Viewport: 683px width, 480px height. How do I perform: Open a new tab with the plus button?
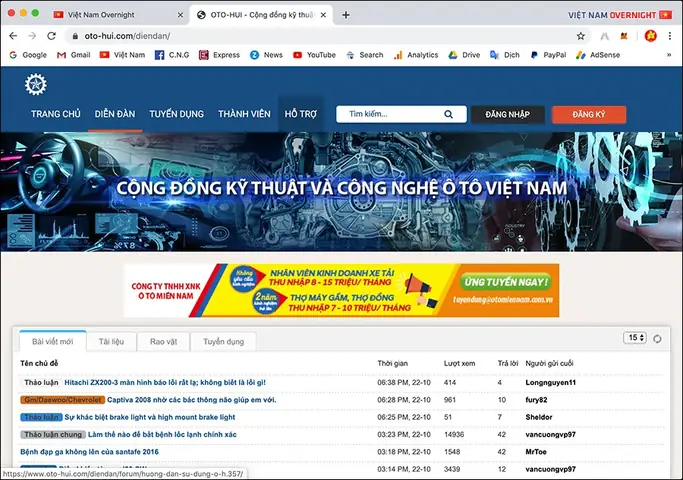coord(346,15)
